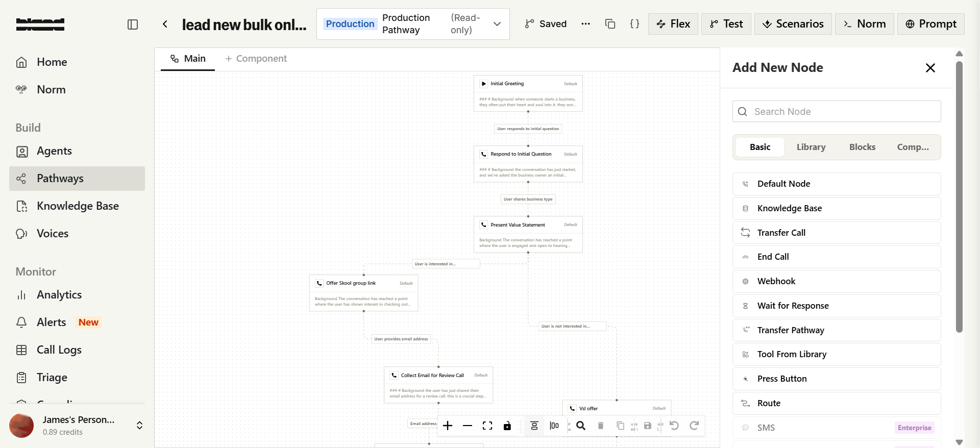Open node search magnifier in canvas toolbar

coord(581,426)
